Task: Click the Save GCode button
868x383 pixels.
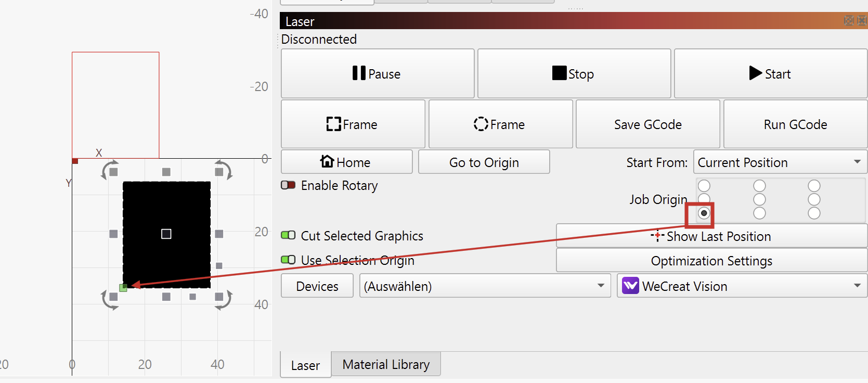Action: (x=647, y=124)
